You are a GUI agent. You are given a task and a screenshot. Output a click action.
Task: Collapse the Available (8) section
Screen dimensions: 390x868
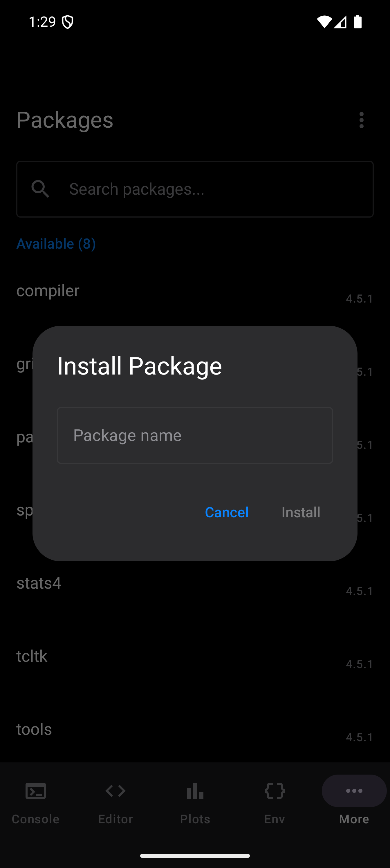coord(56,244)
